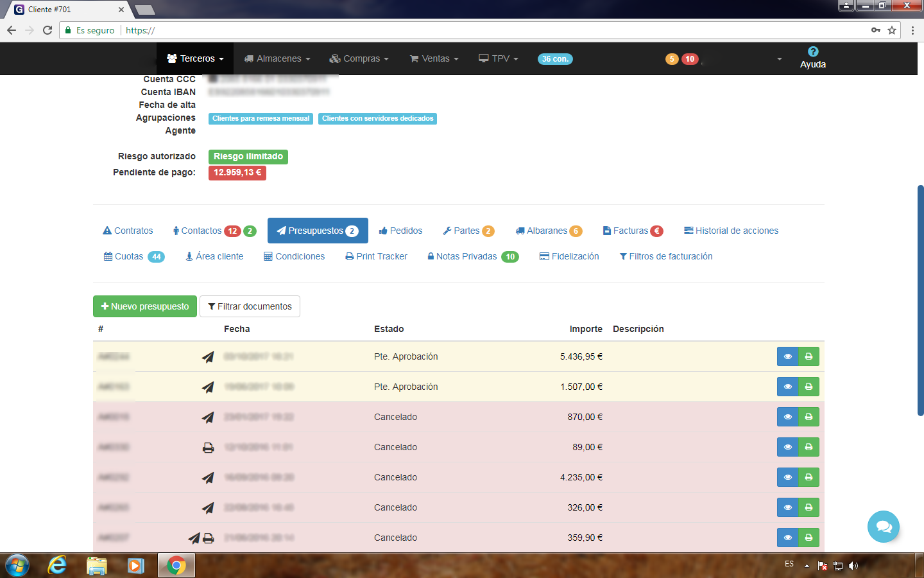The image size is (924, 578).
Task: Click the bookmark star icon in address bar
Action: pos(892,30)
